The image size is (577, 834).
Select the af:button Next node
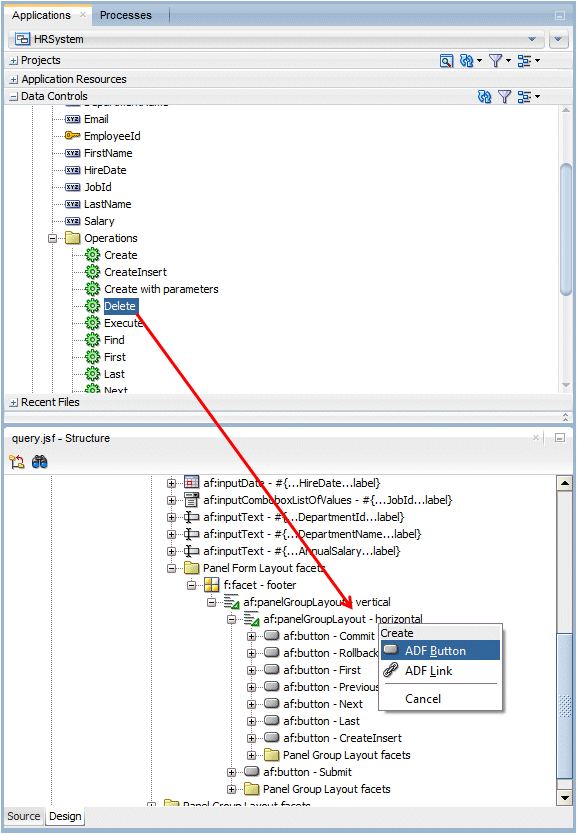(x=323, y=704)
